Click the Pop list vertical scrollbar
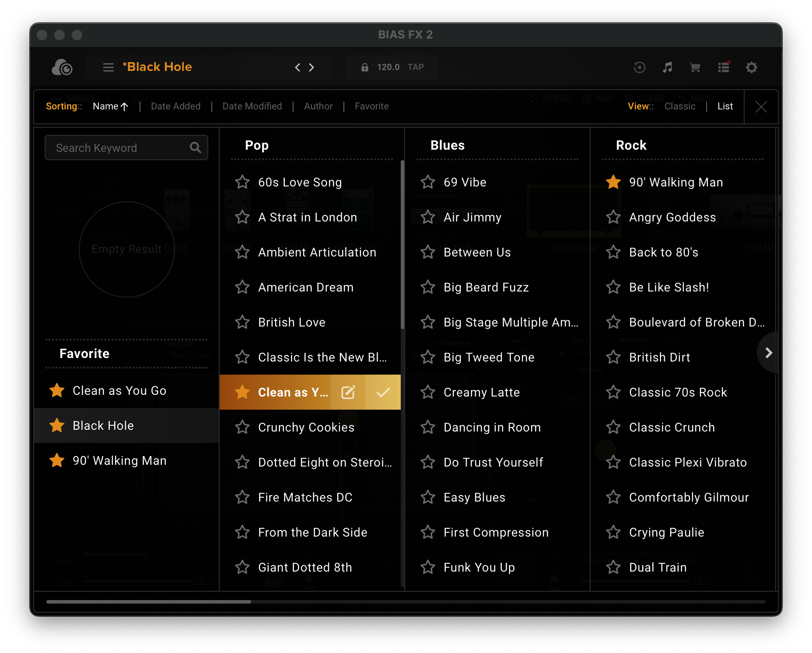The image size is (812, 653). 402,245
